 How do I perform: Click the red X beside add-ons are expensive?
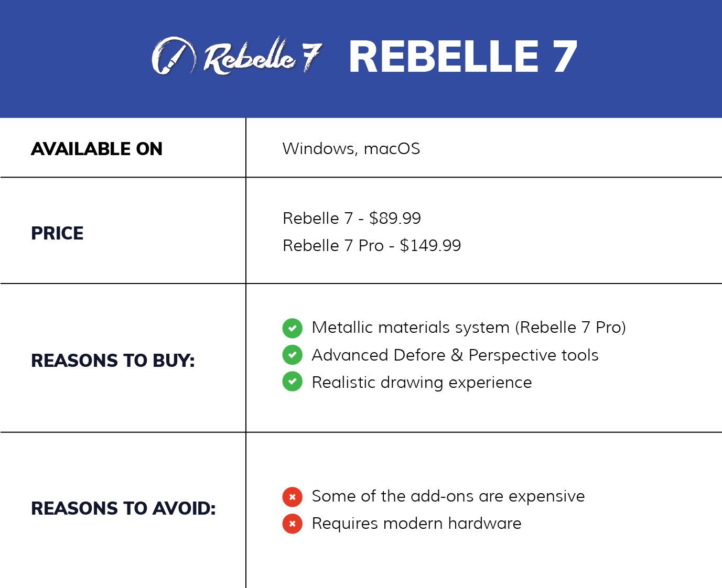coord(292,497)
